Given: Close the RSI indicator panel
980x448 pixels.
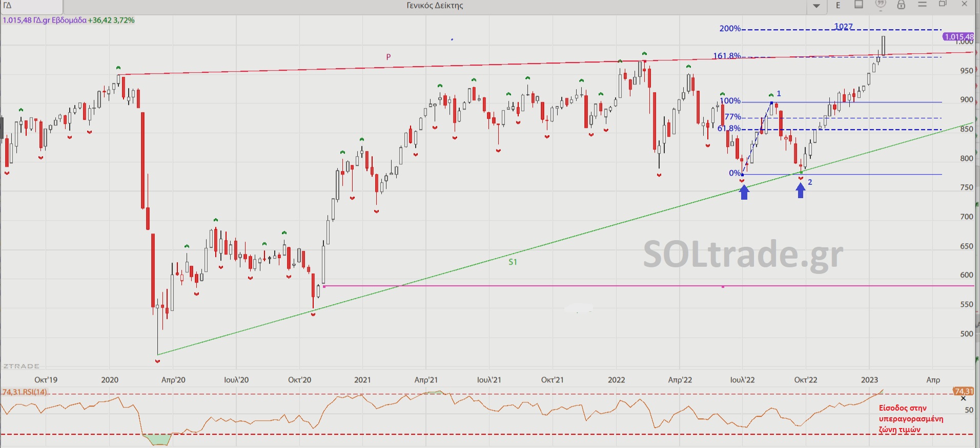Looking at the screenshot, I should click(963, 398).
